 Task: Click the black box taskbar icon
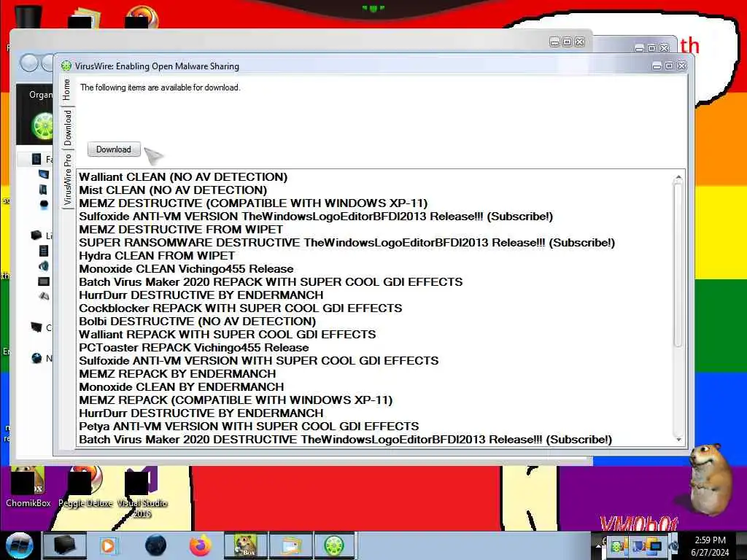pos(64,545)
